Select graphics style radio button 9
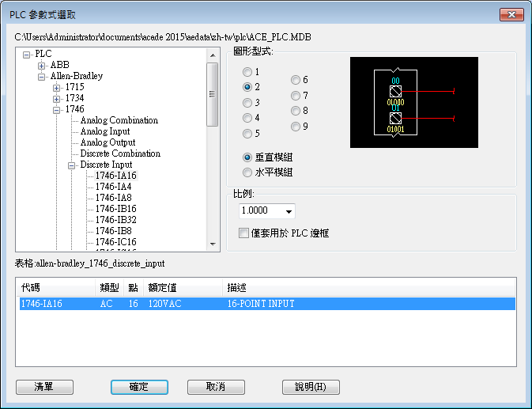The image size is (532, 409). [x=296, y=127]
